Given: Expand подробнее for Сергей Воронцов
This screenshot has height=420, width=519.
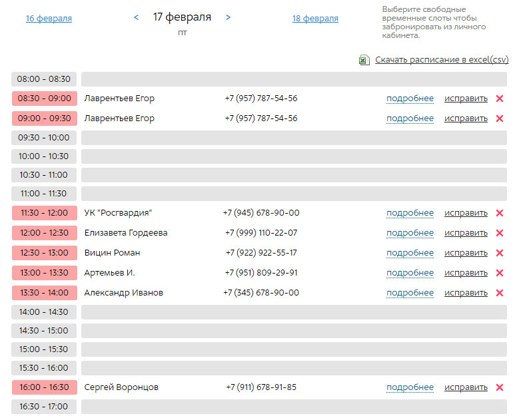Looking at the screenshot, I should [x=410, y=387].
